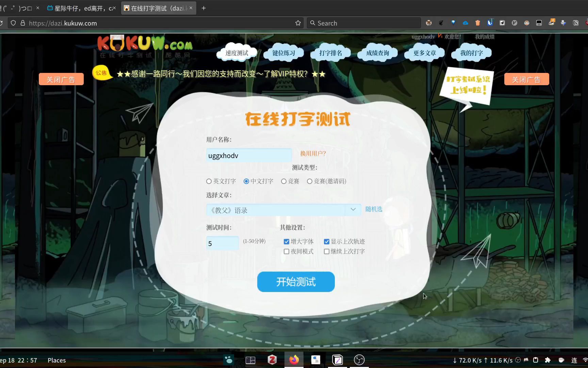Open the red Z application in taskbar
Image resolution: width=588 pixels, height=368 pixels.
click(x=272, y=360)
